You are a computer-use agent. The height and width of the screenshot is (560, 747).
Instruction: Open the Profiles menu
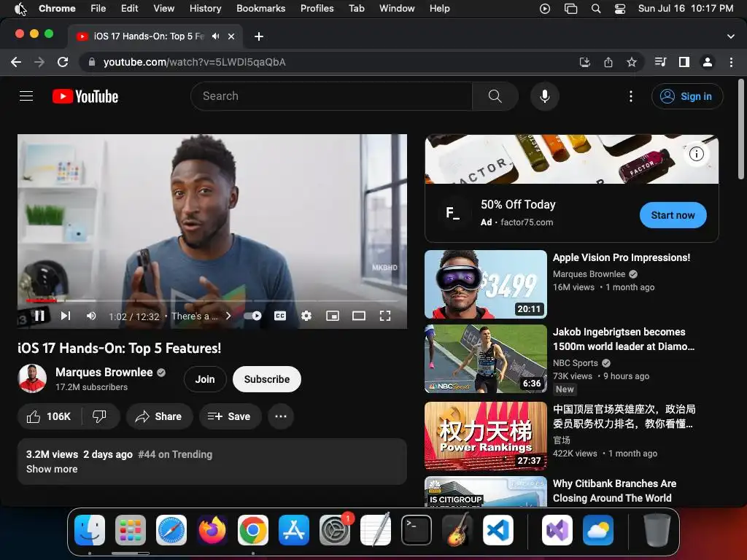[x=317, y=8]
